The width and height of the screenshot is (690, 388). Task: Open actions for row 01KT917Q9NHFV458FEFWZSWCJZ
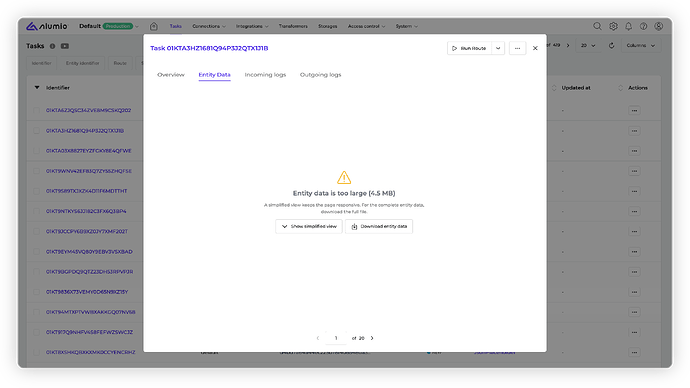[634, 332]
